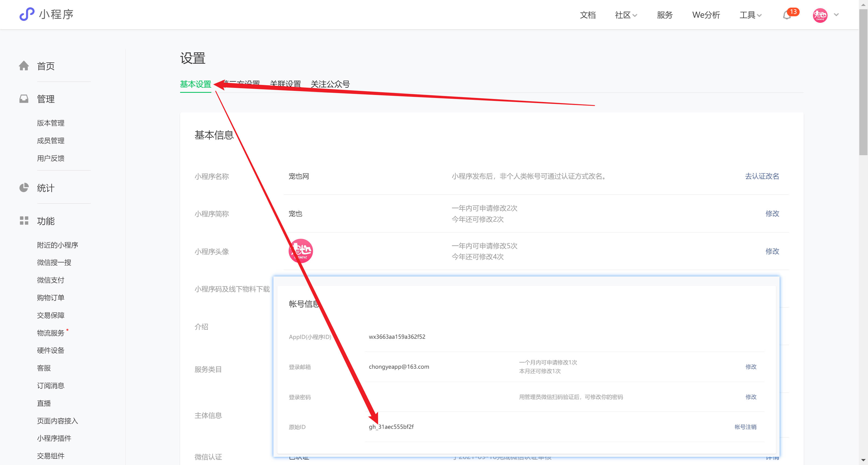Click the 管理 inbox icon
Viewport: 868px width, 465px height.
pyautogui.click(x=24, y=99)
